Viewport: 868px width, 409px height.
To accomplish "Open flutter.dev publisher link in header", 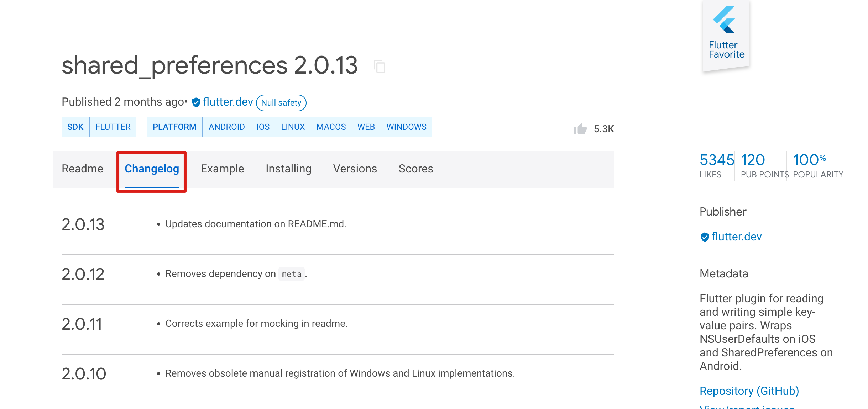I will 228,102.
